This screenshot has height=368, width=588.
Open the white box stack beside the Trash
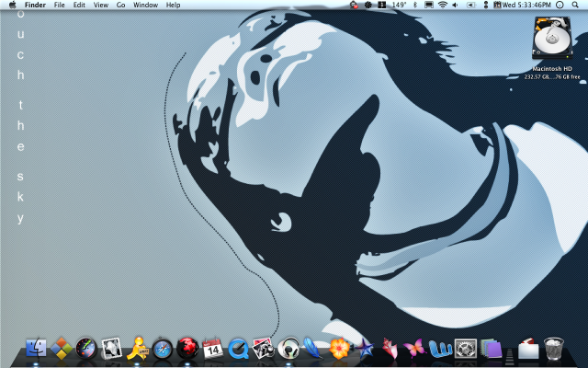(528, 349)
